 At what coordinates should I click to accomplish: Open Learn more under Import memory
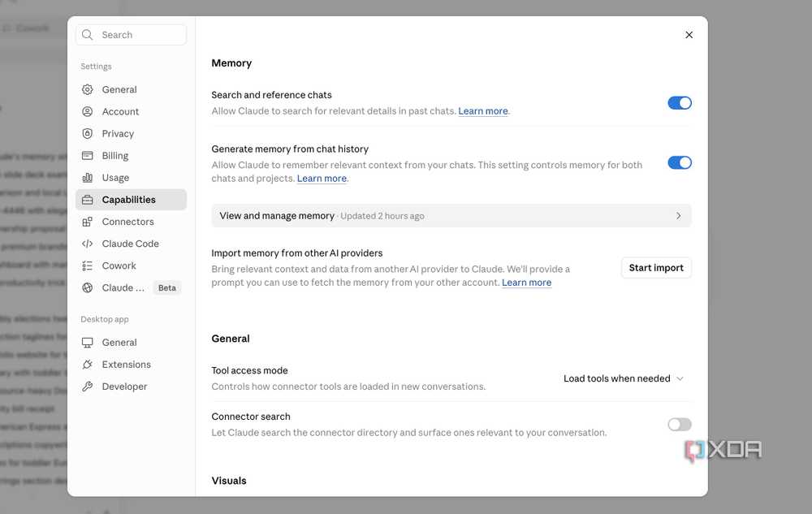[x=526, y=282]
